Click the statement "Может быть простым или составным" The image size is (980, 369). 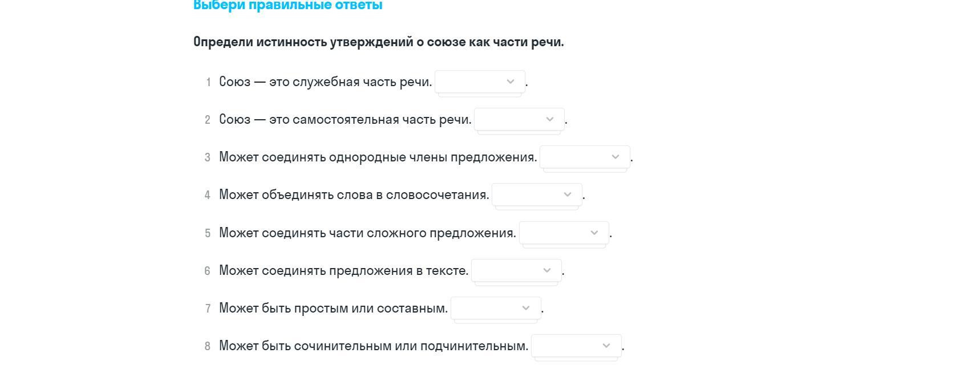coord(333,309)
